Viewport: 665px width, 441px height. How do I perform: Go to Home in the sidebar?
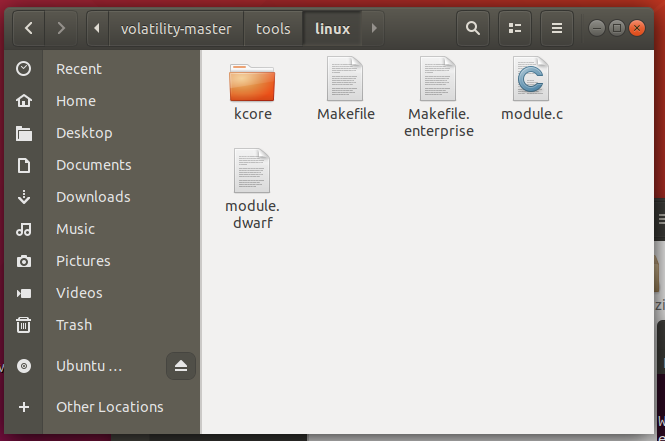tap(76, 101)
